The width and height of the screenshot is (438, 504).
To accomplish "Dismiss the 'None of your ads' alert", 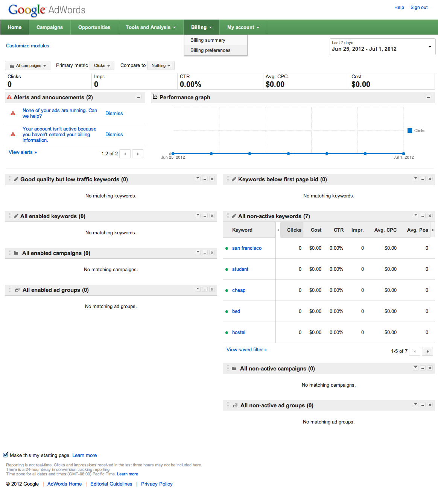I will coord(114,114).
